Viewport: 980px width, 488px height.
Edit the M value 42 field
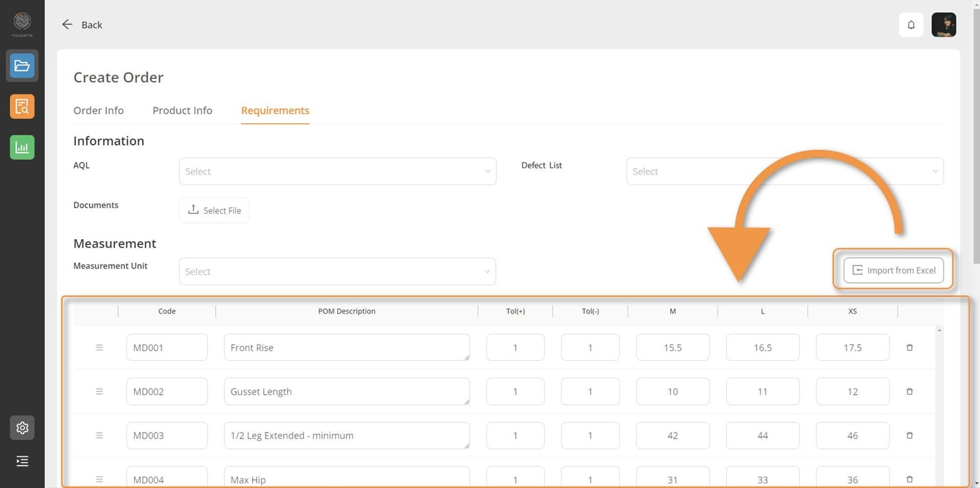point(673,436)
